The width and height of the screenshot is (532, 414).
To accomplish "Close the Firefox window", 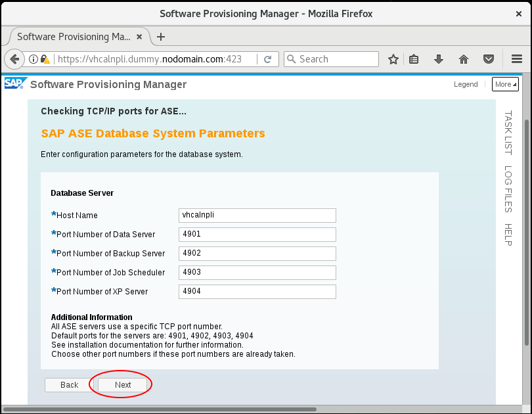I will 518,14.
